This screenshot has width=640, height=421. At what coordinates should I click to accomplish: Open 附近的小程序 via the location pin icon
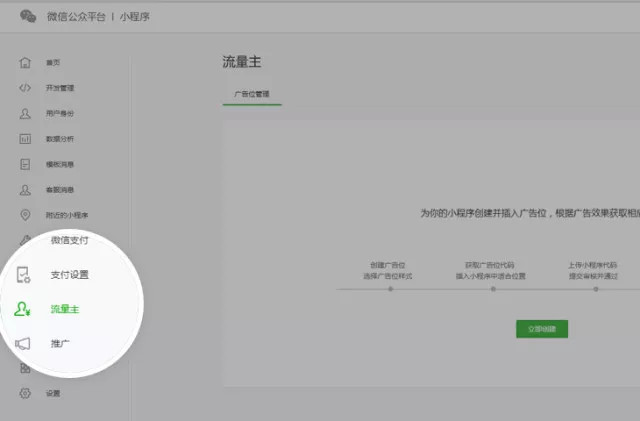pos(25,215)
